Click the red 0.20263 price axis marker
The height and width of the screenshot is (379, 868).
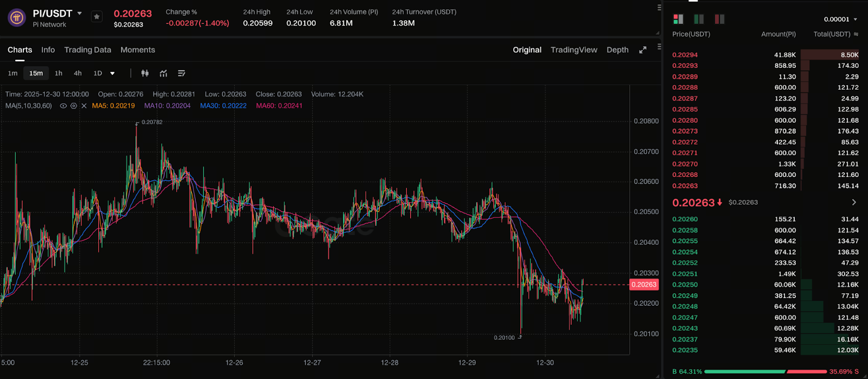point(644,285)
